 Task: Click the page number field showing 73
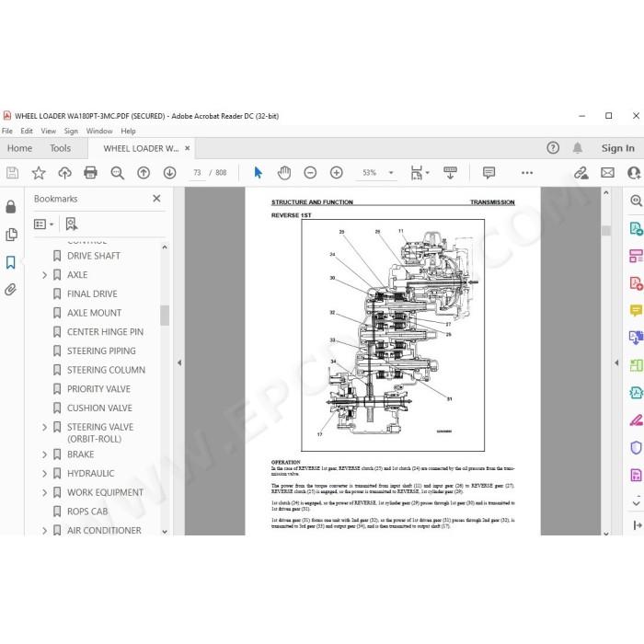pos(197,173)
